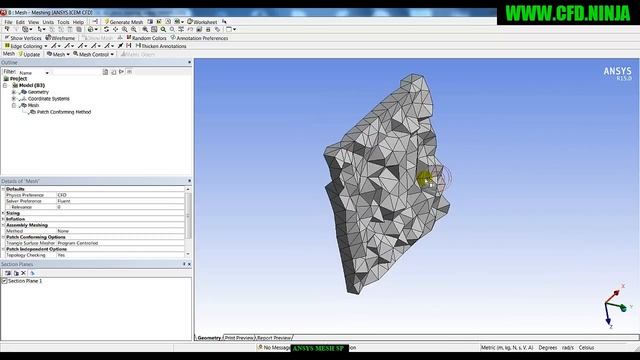Viewport: 640px width, 360px height.
Task: Select the Zoom tool
Action: (x=124, y=29)
